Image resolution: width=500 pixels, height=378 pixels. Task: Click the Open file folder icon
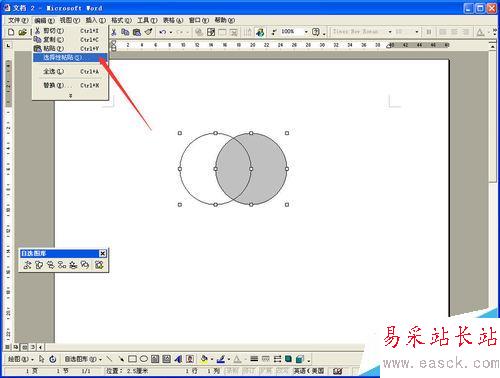tap(22, 32)
